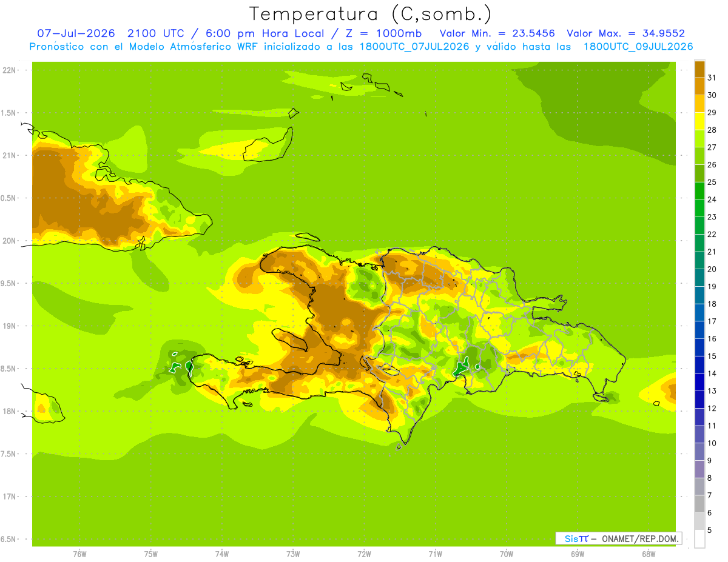Click the '70W' longitude label
Screen dimensions: 728x562
(x=507, y=554)
